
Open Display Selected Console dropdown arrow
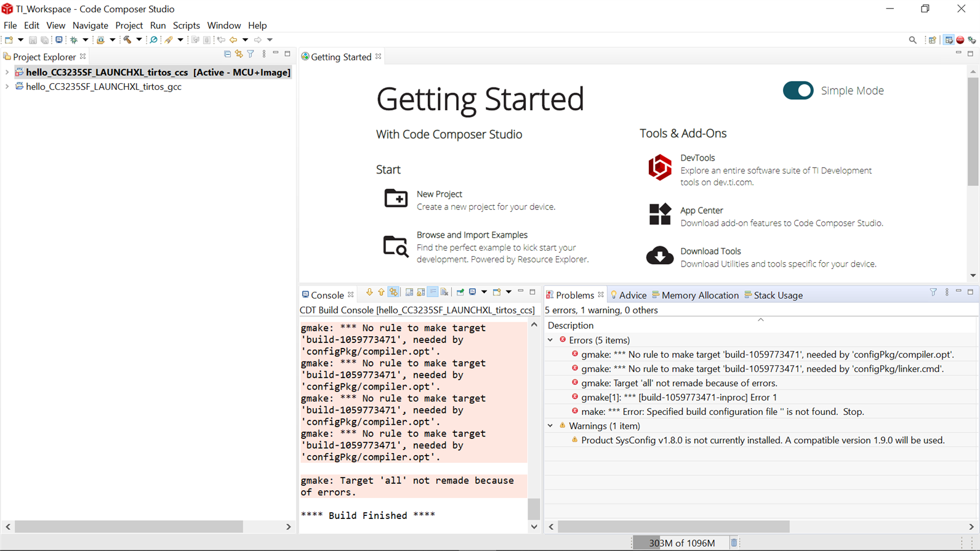[x=484, y=292]
